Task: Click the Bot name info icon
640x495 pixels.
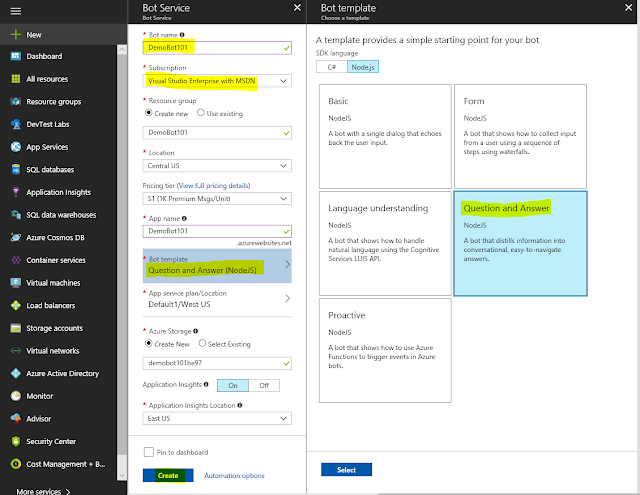Action: tap(182, 35)
